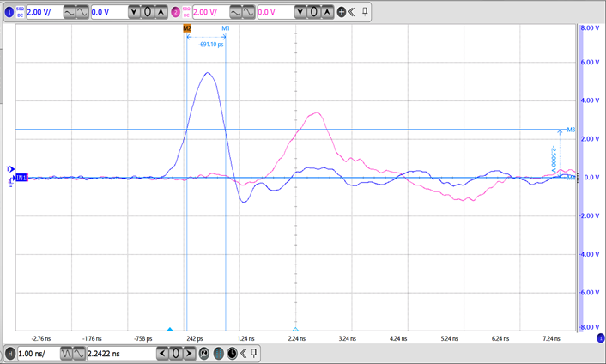Screen dimensions: 606x364
Task: Edit channel 2 offset 0.0 V field
Action: [x=276, y=12]
